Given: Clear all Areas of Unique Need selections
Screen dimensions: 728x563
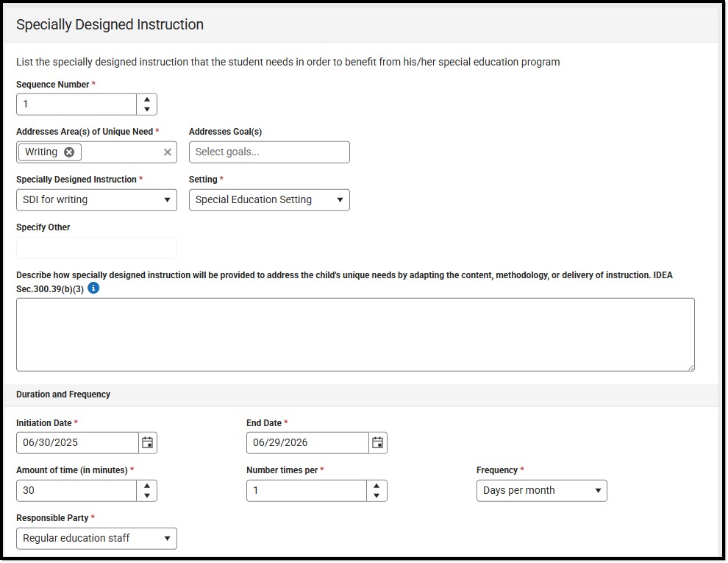Looking at the screenshot, I should [168, 152].
